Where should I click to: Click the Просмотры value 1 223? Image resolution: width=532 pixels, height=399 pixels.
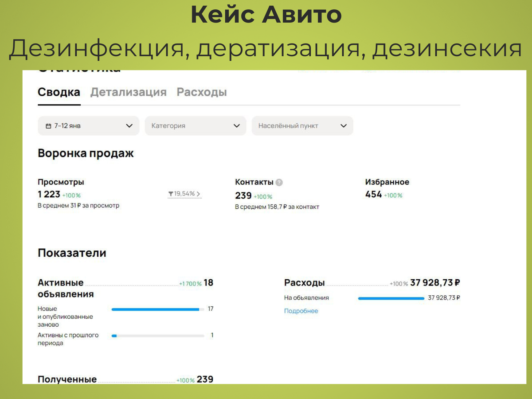click(x=49, y=194)
